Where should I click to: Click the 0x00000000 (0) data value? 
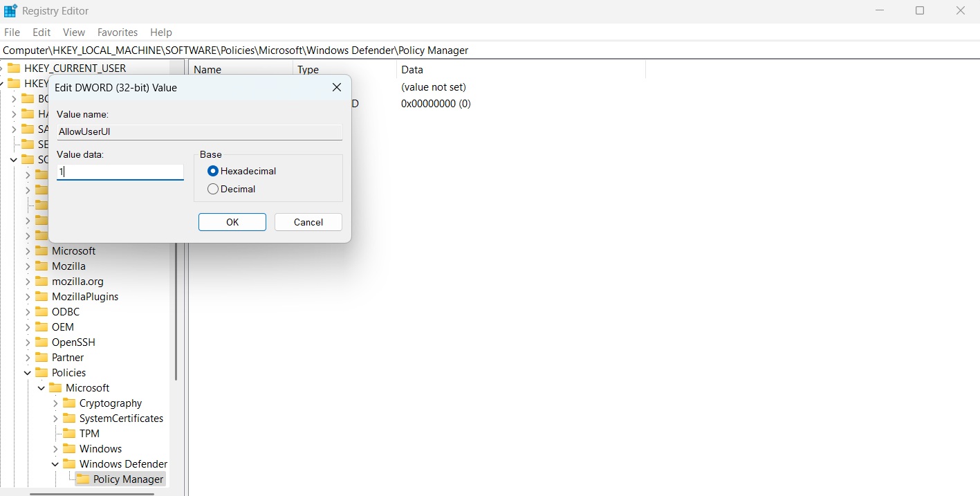pyautogui.click(x=436, y=103)
